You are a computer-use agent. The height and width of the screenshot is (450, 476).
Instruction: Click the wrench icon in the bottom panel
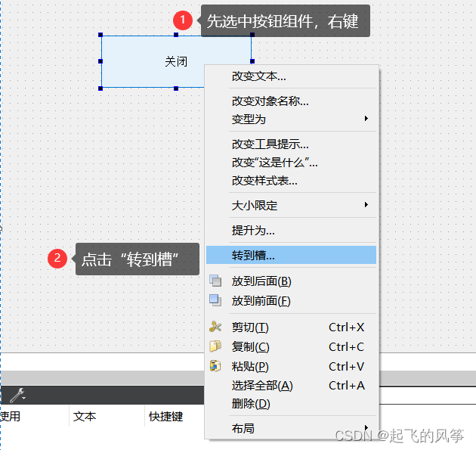pyautogui.click(x=16, y=395)
